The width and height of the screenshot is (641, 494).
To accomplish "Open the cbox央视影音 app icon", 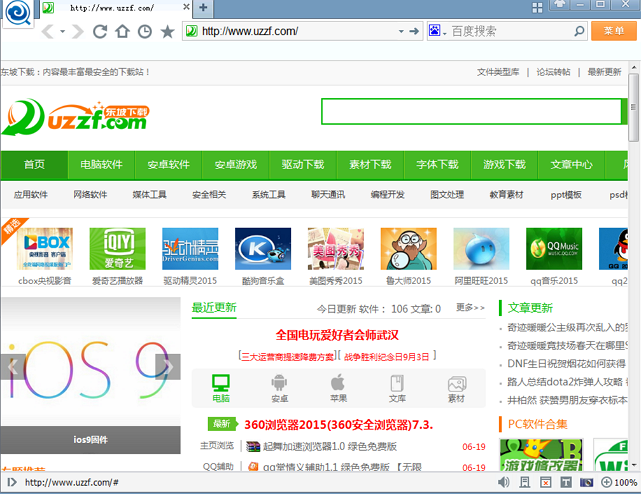I will [x=45, y=249].
